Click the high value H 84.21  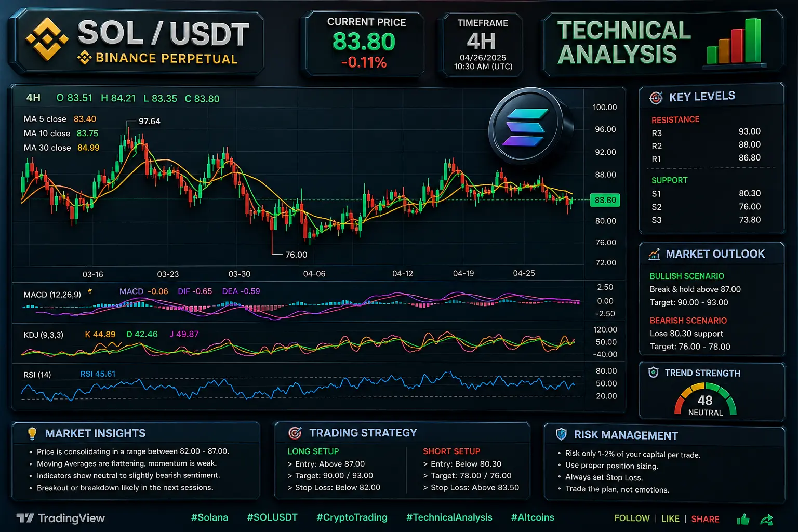(118, 98)
